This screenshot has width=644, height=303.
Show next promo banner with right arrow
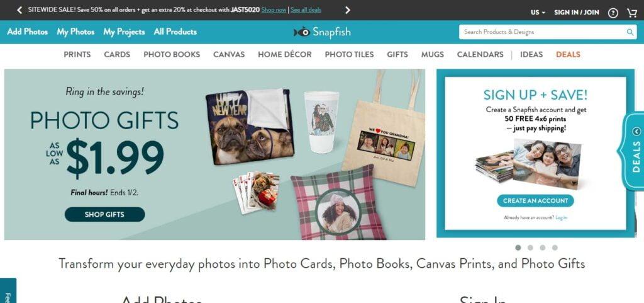(347, 10)
